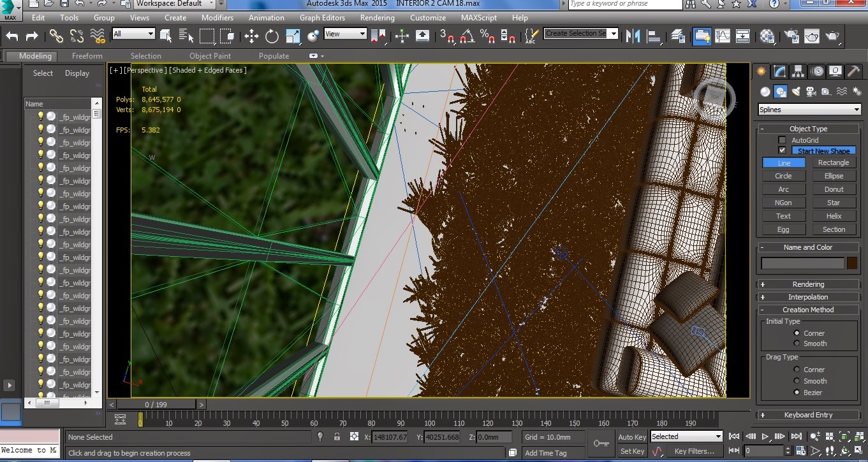The image size is (868, 462).
Task: Open the Material Editor from the toolbar
Action: (767, 36)
